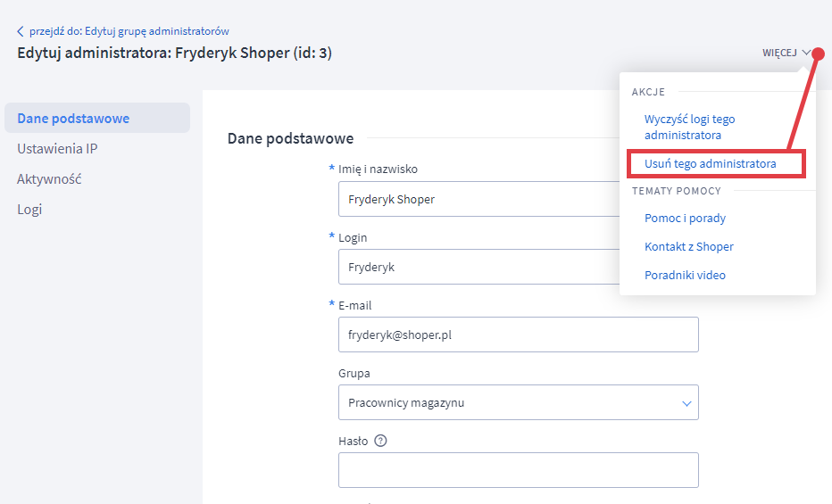Click the TEMATY POMOCY header text
This screenshot has width=832, height=504.
pos(676,191)
